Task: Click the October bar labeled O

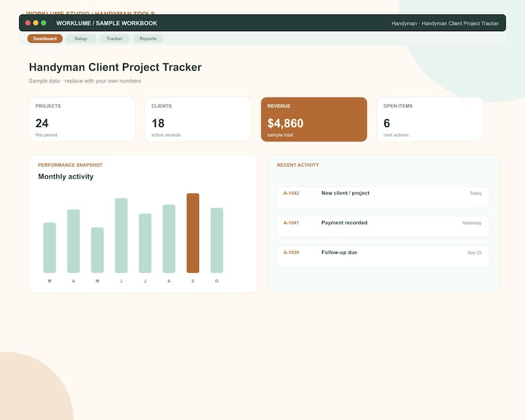Action: [x=217, y=241]
